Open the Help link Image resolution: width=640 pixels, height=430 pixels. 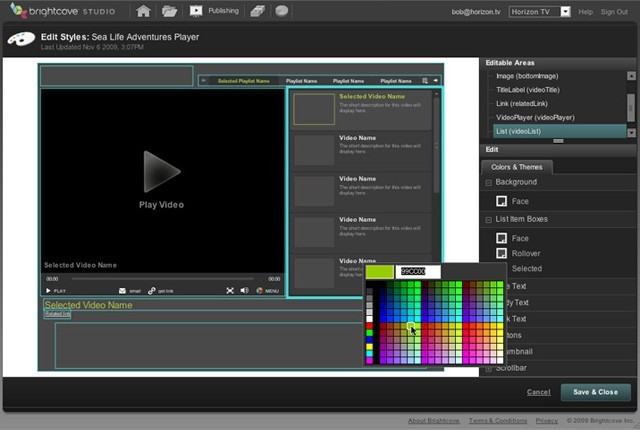tap(585, 12)
